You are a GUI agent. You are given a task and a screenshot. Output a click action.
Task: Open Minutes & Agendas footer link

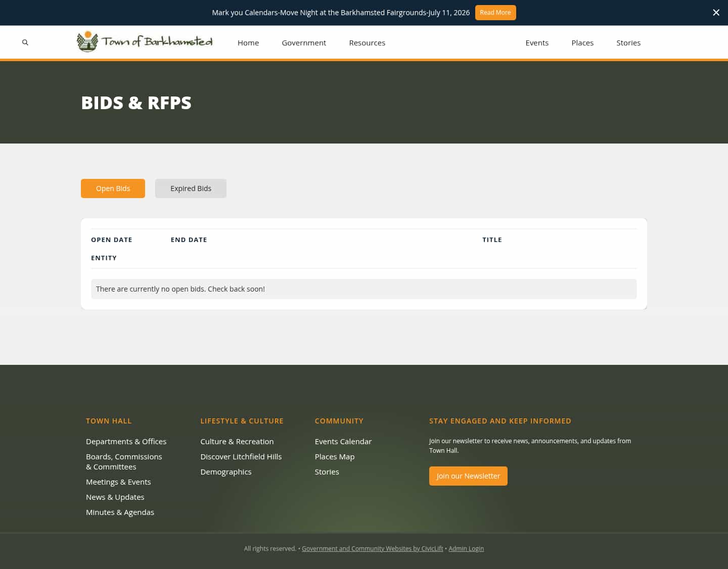[x=120, y=512]
